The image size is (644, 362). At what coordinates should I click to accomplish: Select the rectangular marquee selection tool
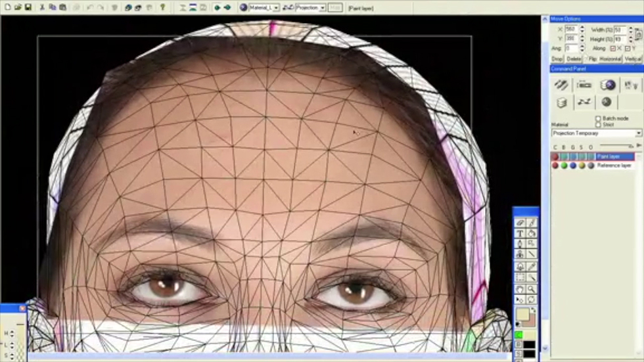coord(520,278)
